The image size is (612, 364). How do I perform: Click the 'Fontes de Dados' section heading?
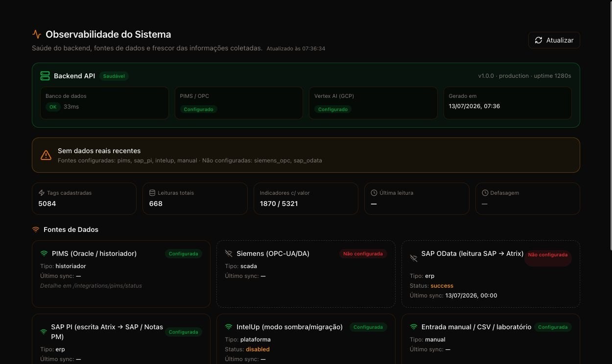[71, 229]
